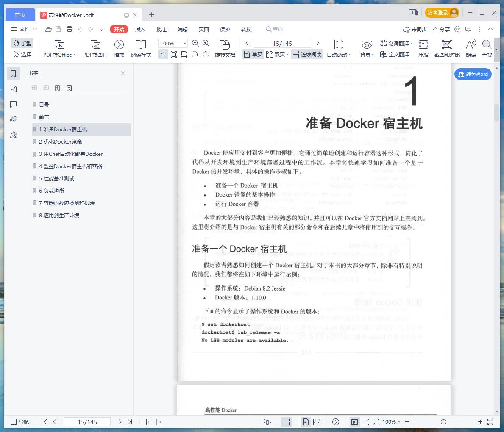Select the Hand tool (手型)
504x432 pixels.
(x=22, y=43)
